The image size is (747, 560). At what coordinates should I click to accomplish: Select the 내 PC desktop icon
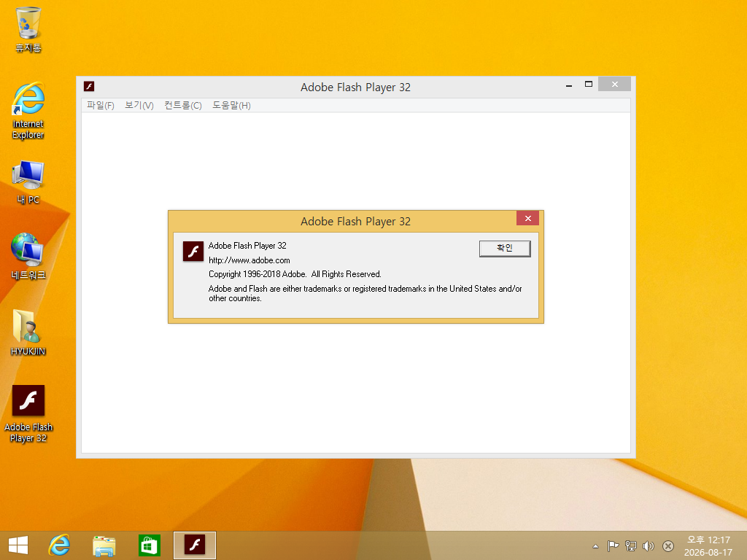pos(28,182)
